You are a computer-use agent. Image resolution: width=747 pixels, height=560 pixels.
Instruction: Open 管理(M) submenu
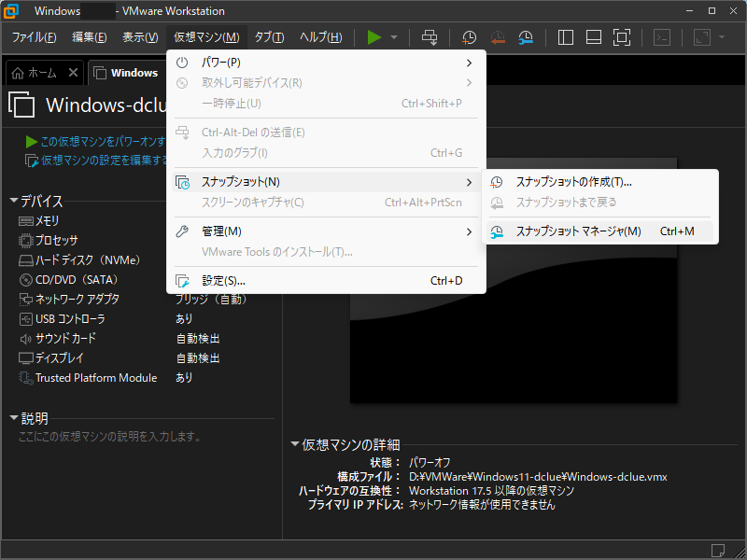click(x=326, y=231)
